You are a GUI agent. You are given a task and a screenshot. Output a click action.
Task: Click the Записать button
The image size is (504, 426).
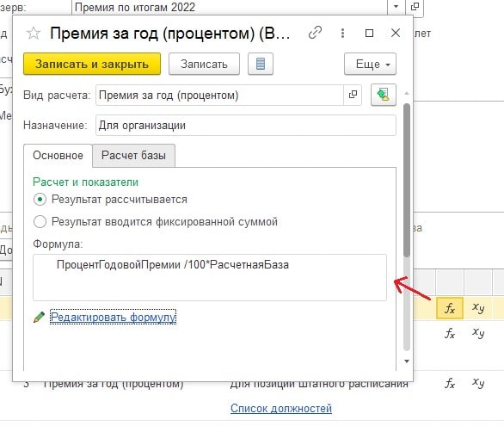tap(204, 64)
